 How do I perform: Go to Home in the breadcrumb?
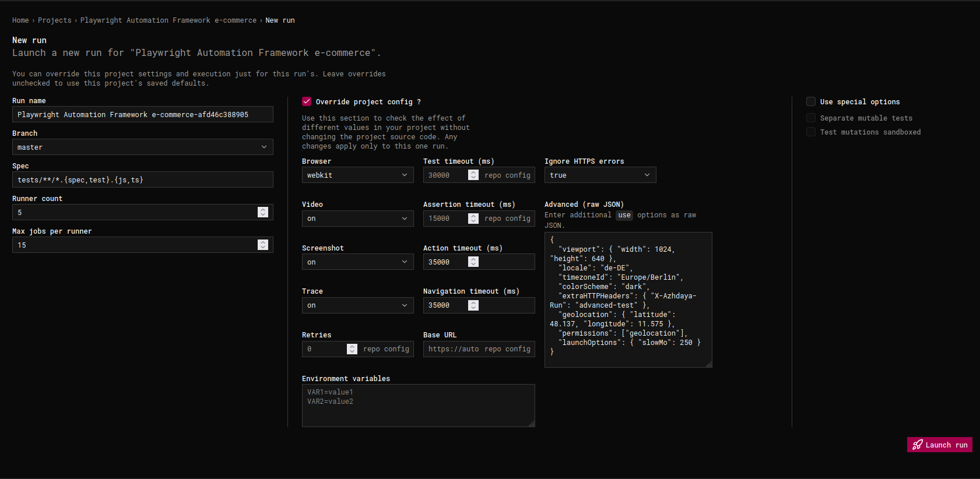click(20, 20)
